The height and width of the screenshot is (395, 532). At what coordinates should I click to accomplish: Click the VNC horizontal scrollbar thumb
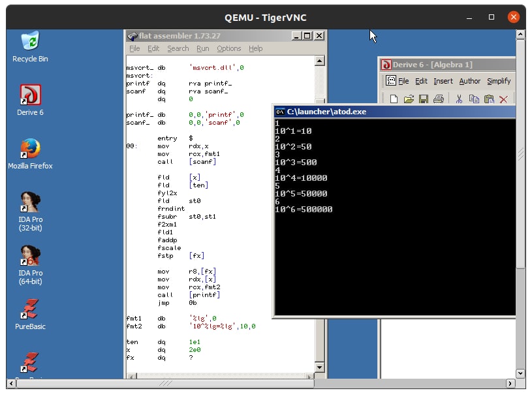click(166, 383)
